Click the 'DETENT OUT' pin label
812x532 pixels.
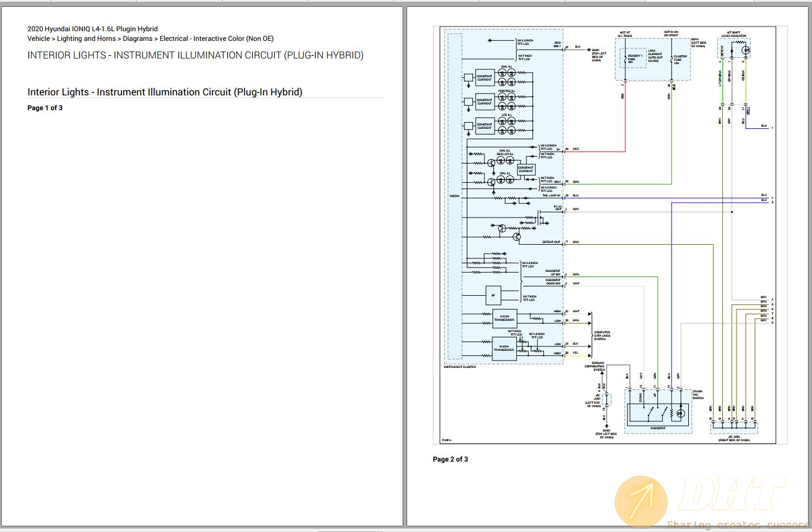[x=551, y=242]
